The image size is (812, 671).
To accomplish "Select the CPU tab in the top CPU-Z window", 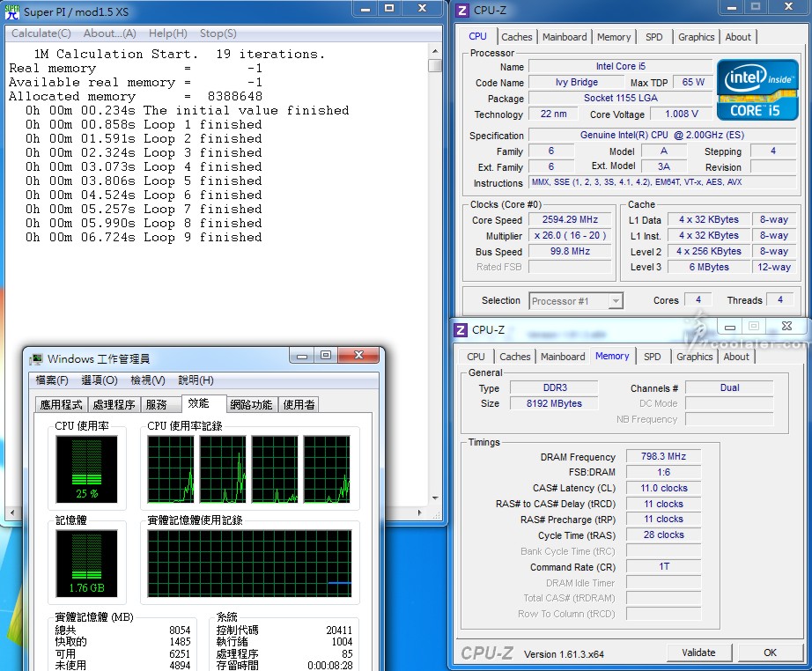I will [x=477, y=36].
